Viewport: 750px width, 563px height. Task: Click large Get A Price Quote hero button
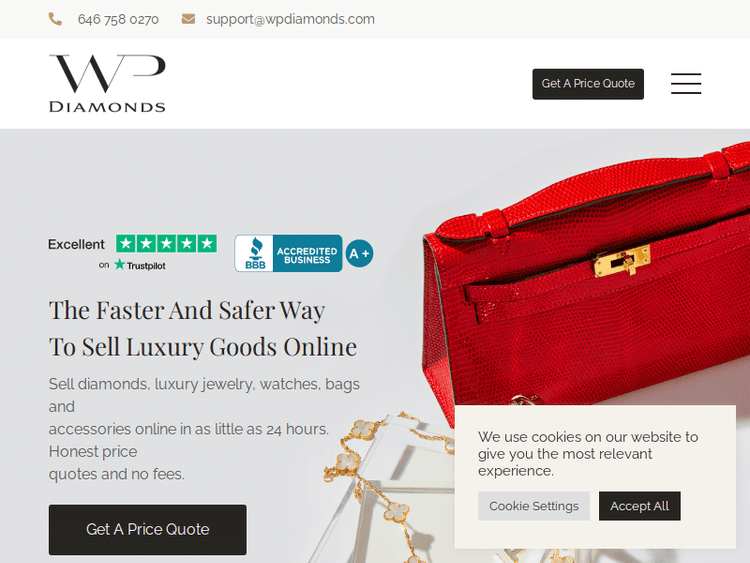pyautogui.click(x=148, y=530)
